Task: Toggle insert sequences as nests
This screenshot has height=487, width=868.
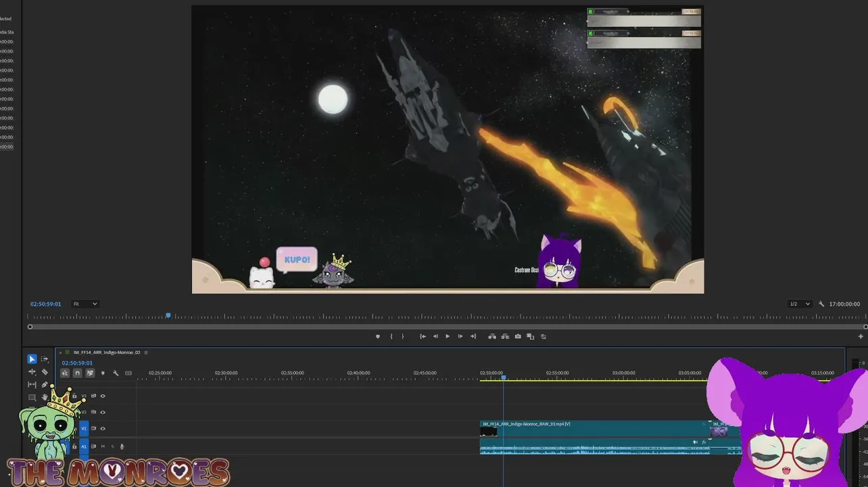Action: [x=65, y=373]
